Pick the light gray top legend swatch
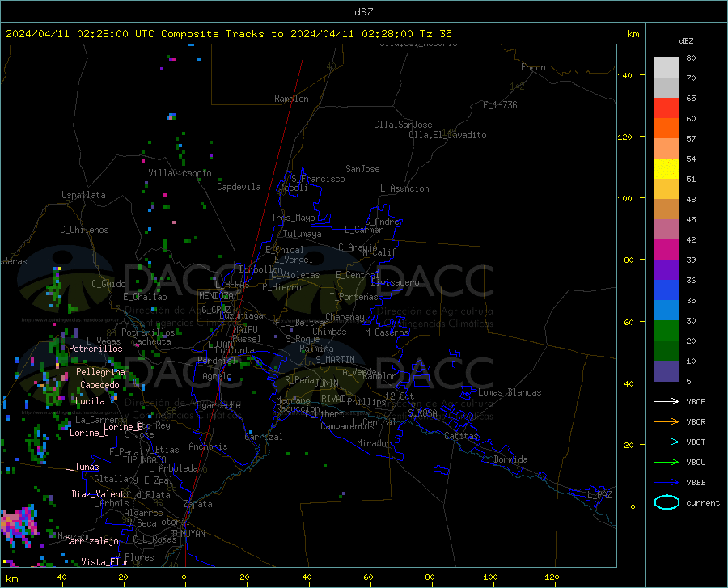Screen dimensions: 728x588 (x=667, y=68)
